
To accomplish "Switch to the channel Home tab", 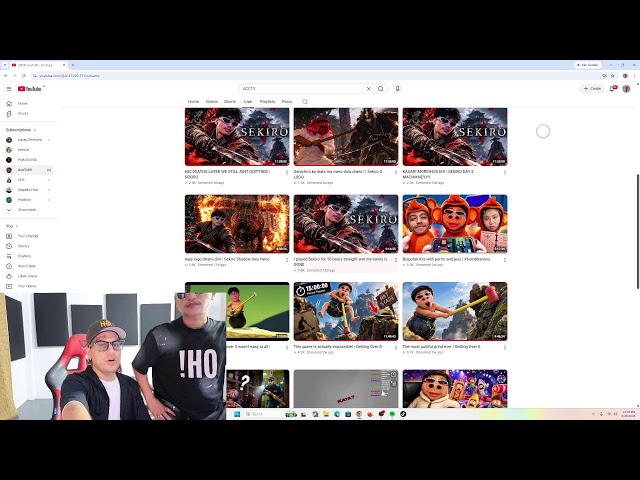I will 193,102.
